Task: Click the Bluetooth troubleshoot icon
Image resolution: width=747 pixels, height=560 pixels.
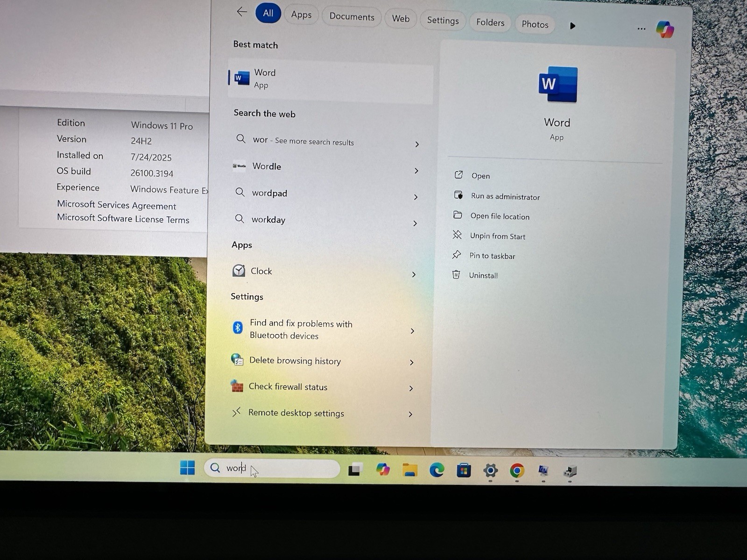Action: [x=237, y=328]
